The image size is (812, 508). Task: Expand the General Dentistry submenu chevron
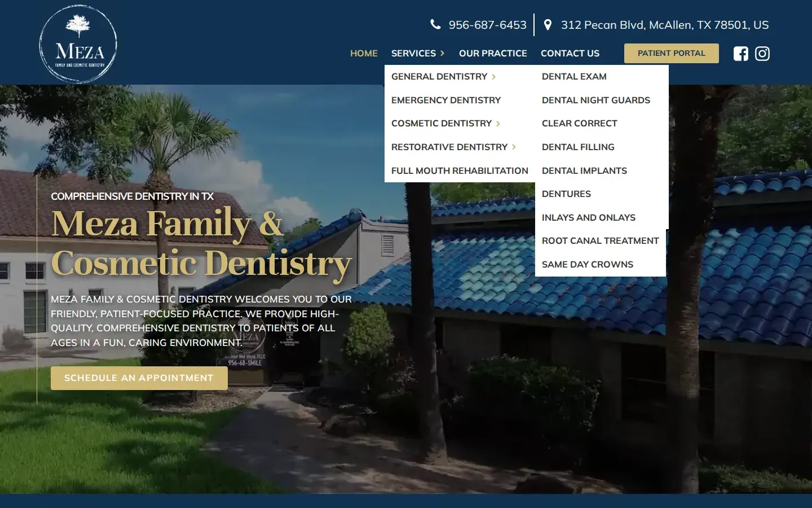(x=493, y=77)
